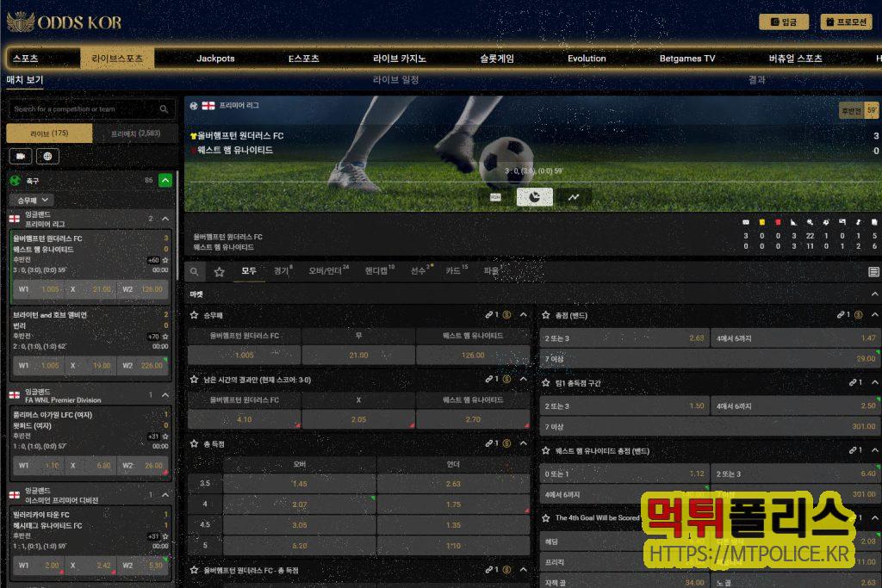Open the pie chart statistics view

point(534,197)
